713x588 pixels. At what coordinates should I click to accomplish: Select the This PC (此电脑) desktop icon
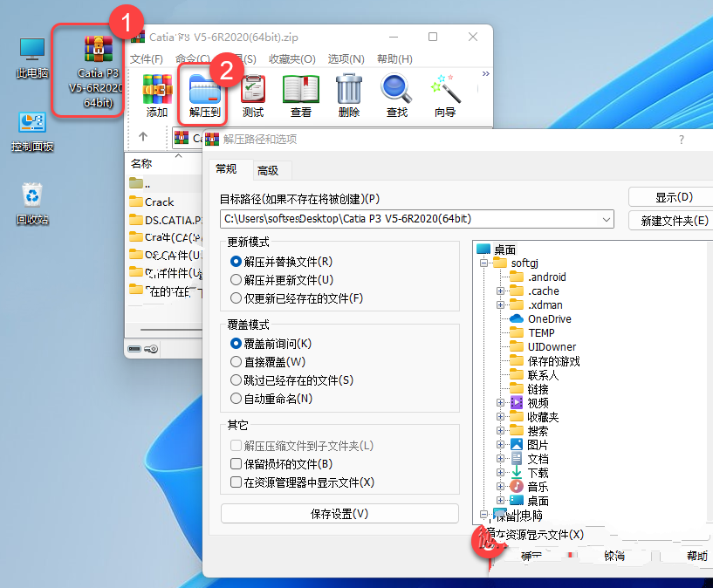point(31,58)
